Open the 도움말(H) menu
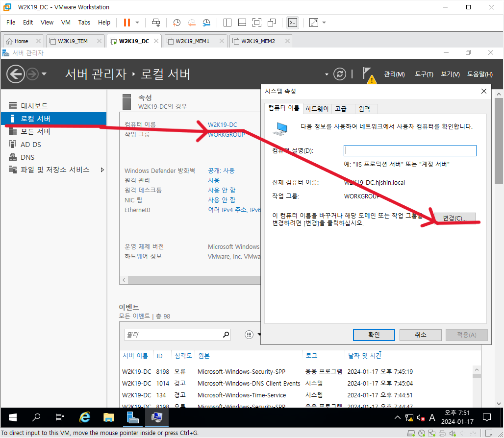The image size is (504, 438). tap(479, 74)
